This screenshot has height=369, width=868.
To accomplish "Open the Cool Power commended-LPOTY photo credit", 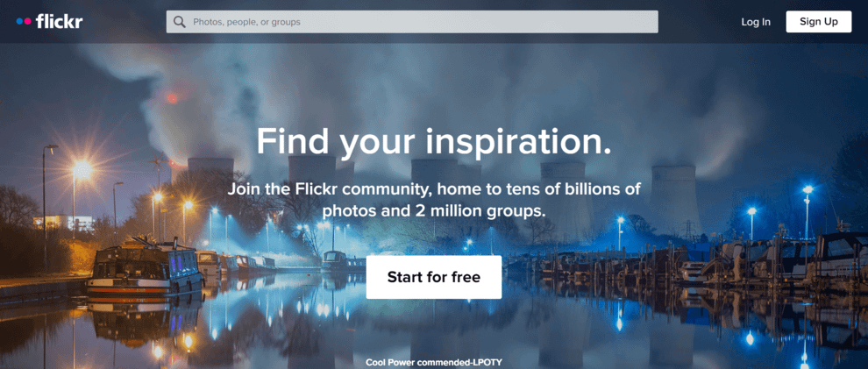I will click(433, 362).
